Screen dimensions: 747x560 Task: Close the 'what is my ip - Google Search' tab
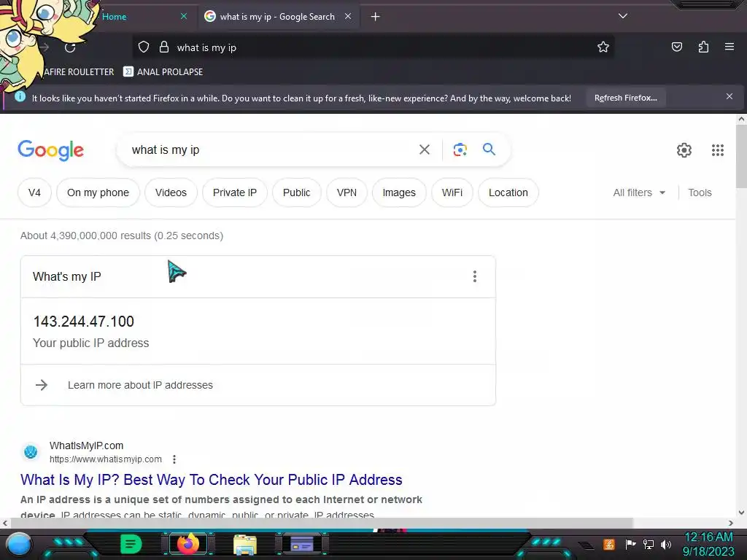pos(348,16)
